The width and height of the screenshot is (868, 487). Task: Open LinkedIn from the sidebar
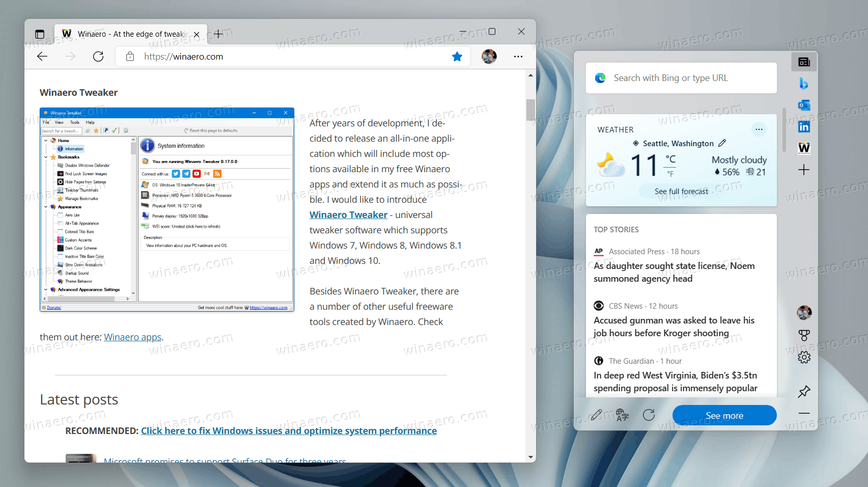804,127
